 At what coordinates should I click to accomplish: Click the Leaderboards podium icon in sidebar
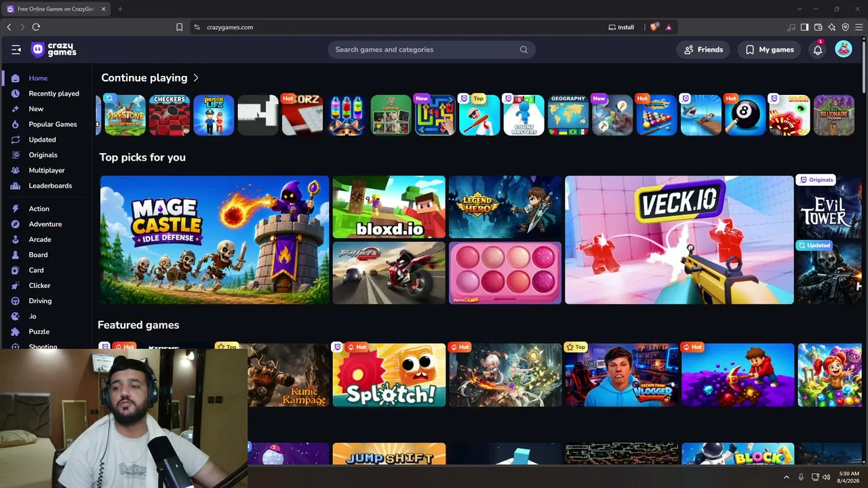(16, 186)
